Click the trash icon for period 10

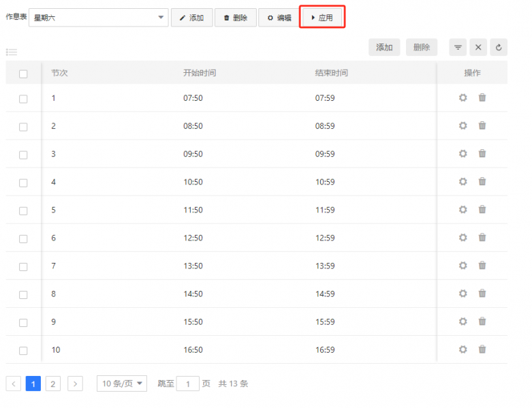(x=482, y=349)
